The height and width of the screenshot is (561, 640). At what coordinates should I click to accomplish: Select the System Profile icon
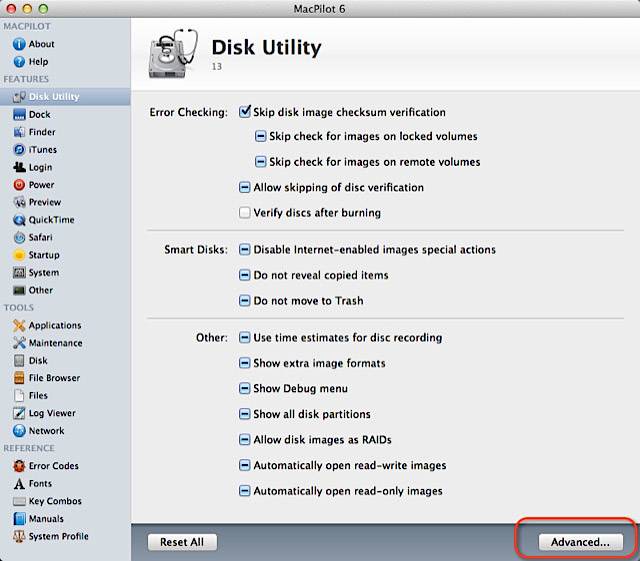[19, 537]
